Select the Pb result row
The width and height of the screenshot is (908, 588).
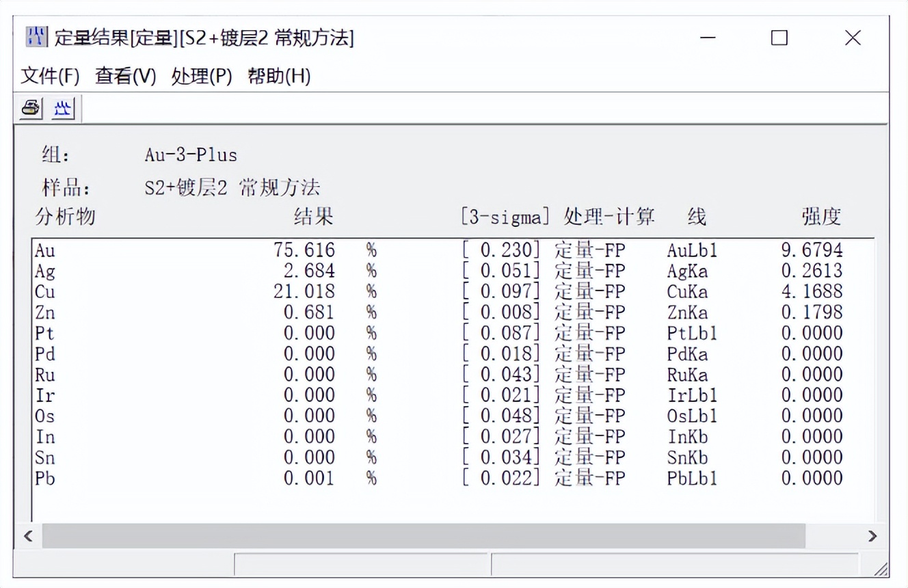coord(273,479)
